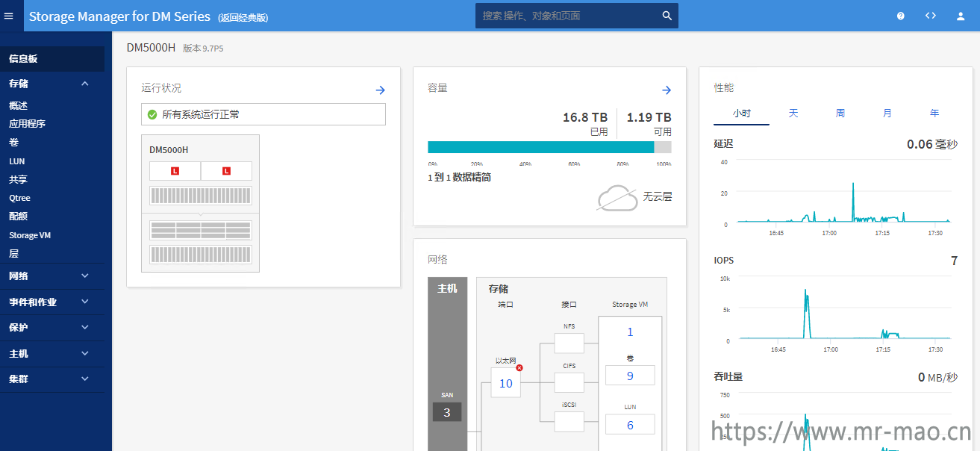Open 概述 under storage
Screen dimensions: 980x451
pos(18,106)
